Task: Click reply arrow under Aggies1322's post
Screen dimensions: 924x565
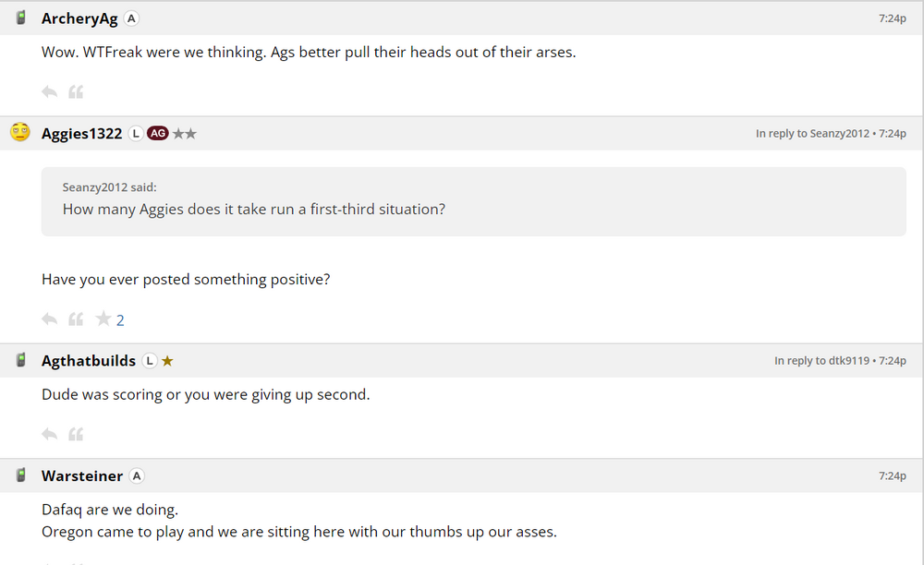Action: click(50, 319)
